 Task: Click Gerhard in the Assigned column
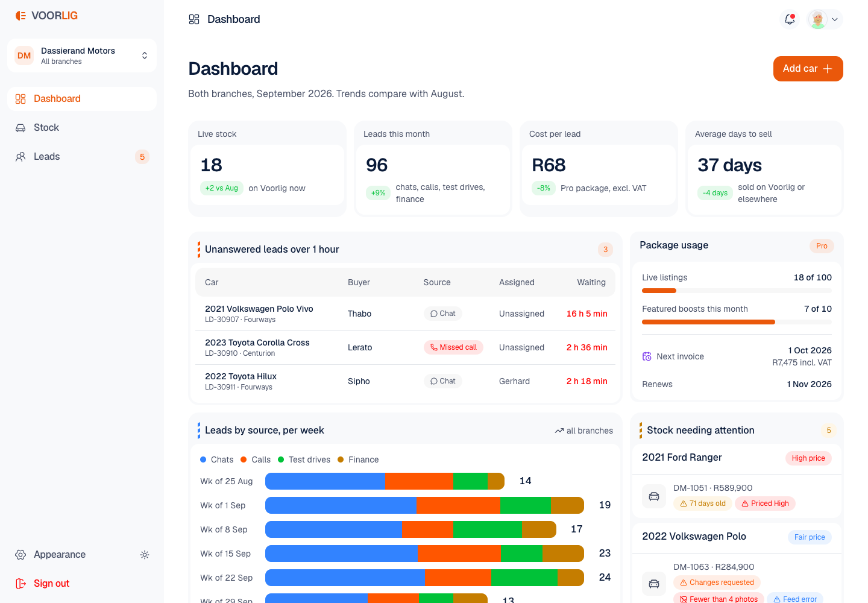(x=515, y=381)
